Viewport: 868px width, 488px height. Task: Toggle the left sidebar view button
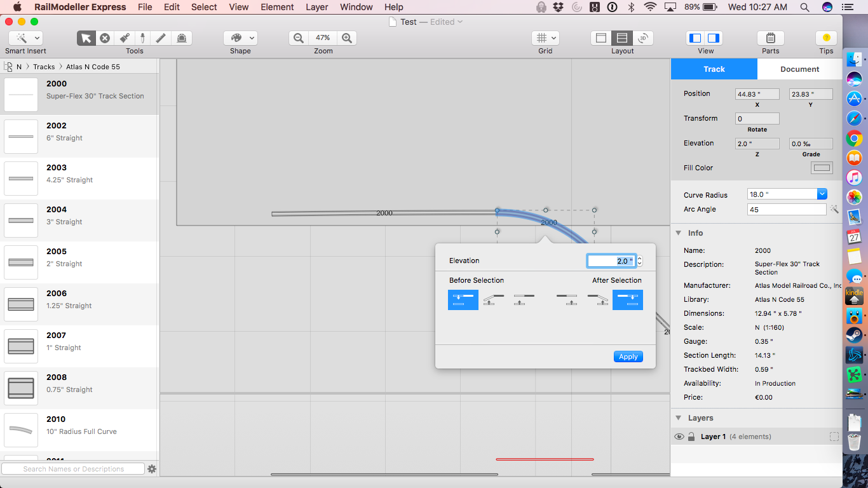(696, 38)
